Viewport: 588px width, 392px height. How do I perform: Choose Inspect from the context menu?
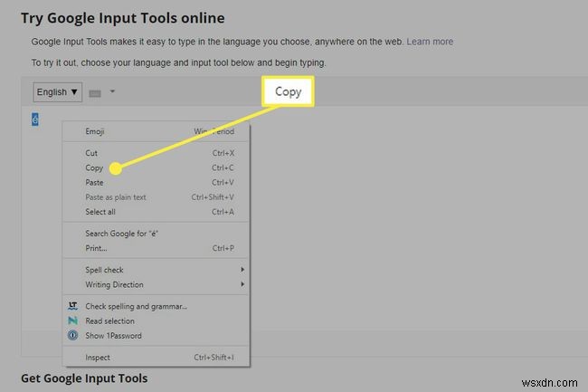click(156, 358)
